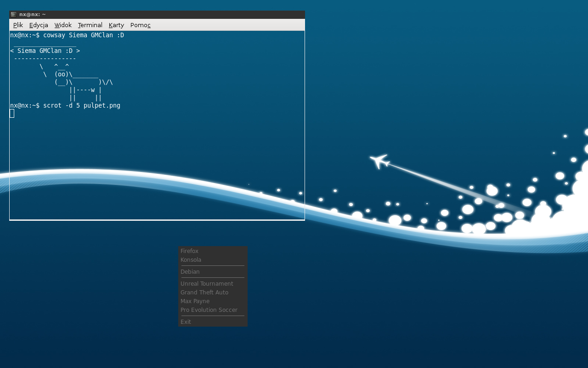
Task: Open the Terminal menu in the menu bar
Action: tap(90, 25)
